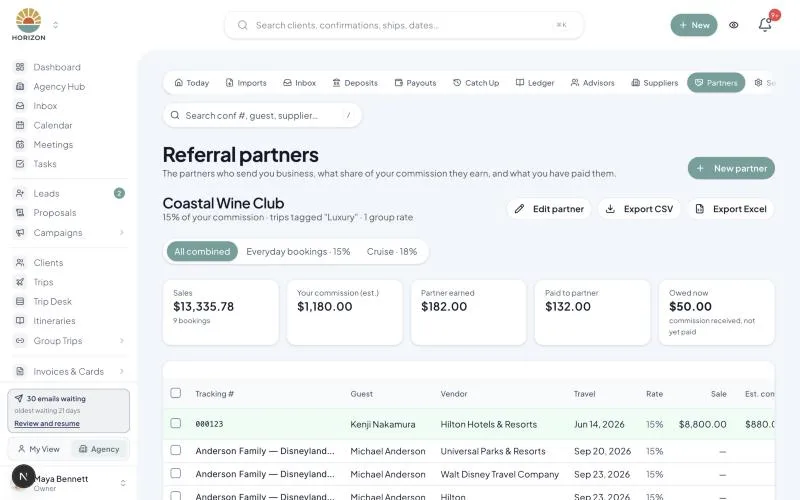This screenshot has height=500, width=800.
Task: Switch to Agency view mode
Action: 99,449
